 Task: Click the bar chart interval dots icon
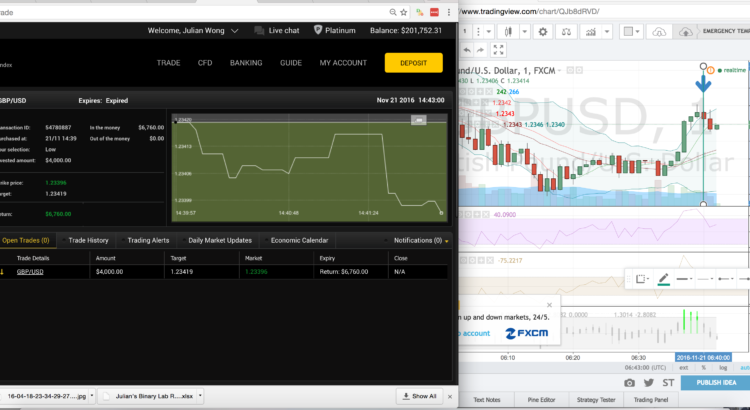pos(478,32)
